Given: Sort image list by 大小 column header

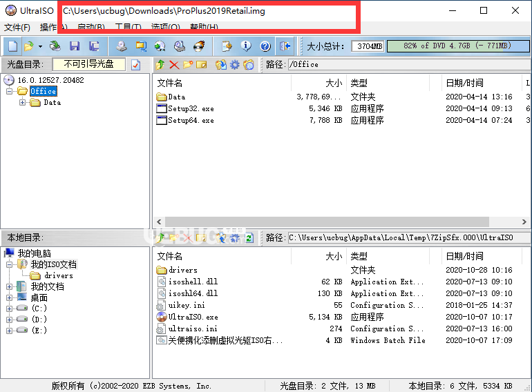Looking at the screenshot, I should (319, 83).
